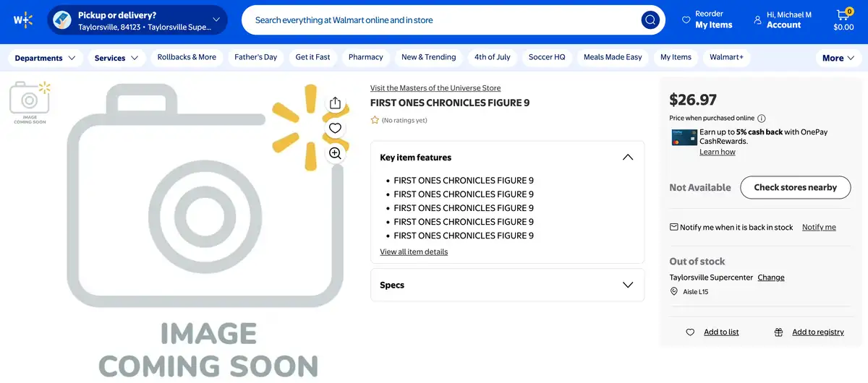The height and width of the screenshot is (383, 868).
Task: Open the More navigation dropdown
Action: coord(838,58)
